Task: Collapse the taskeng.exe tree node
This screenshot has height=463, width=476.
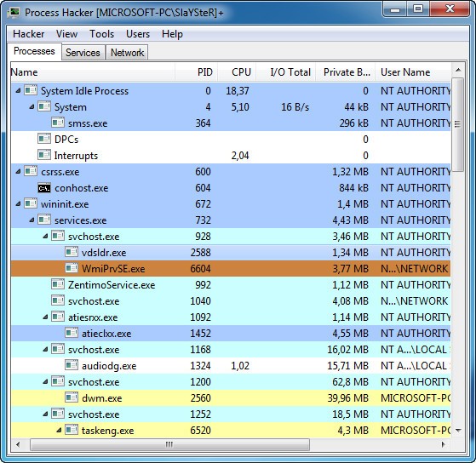Action: (x=60, y=430)
